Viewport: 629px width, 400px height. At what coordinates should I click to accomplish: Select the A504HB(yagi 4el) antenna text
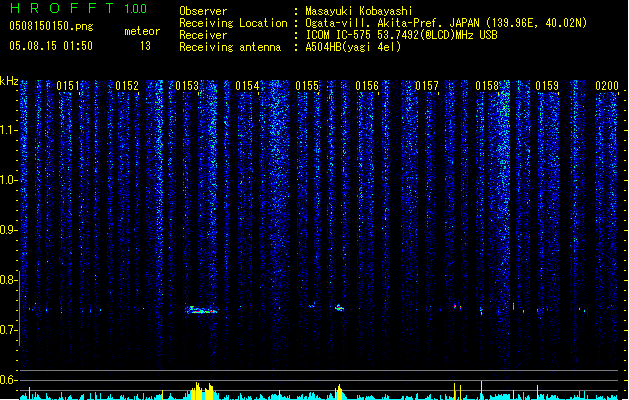tap(353, 47)
